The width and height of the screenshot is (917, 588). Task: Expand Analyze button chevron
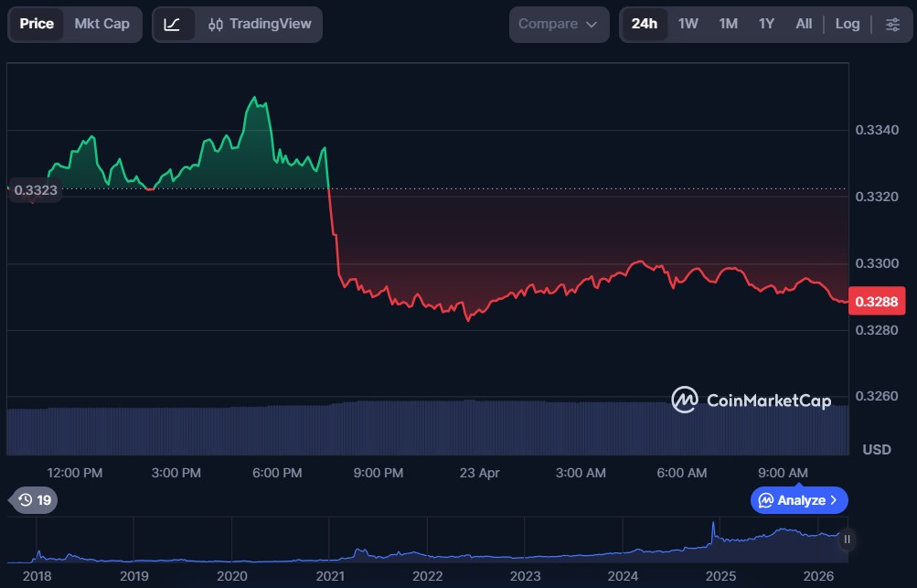pos(833,500)
